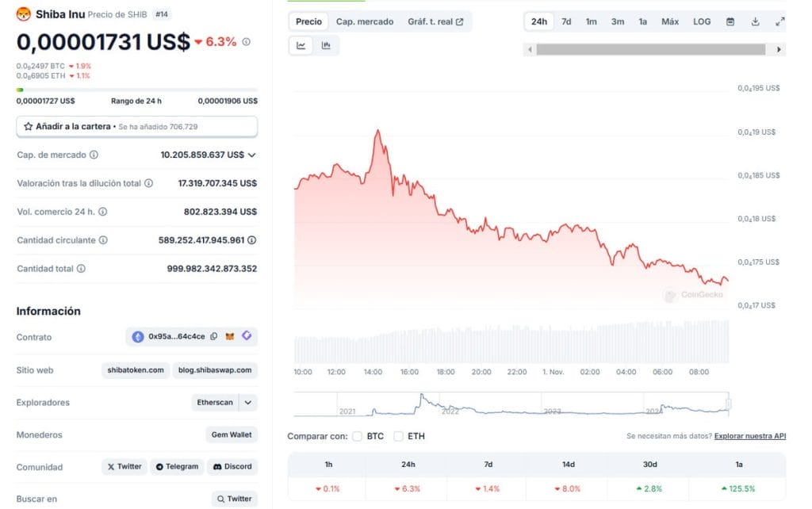812x509 pixels.
Task: Select the 7d time range
Action: pyautogui.click(x=566, y=21)
